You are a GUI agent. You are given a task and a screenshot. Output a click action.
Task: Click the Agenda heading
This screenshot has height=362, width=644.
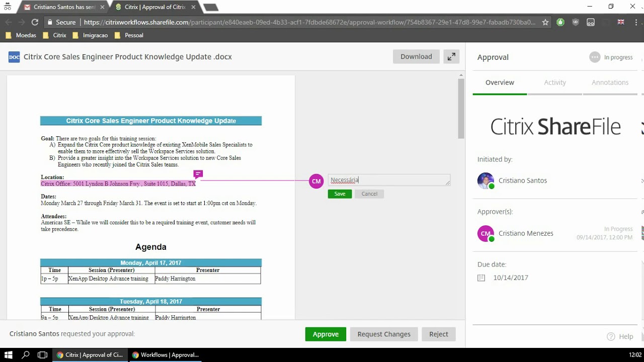pyautogui.click(x=151, y=247)
